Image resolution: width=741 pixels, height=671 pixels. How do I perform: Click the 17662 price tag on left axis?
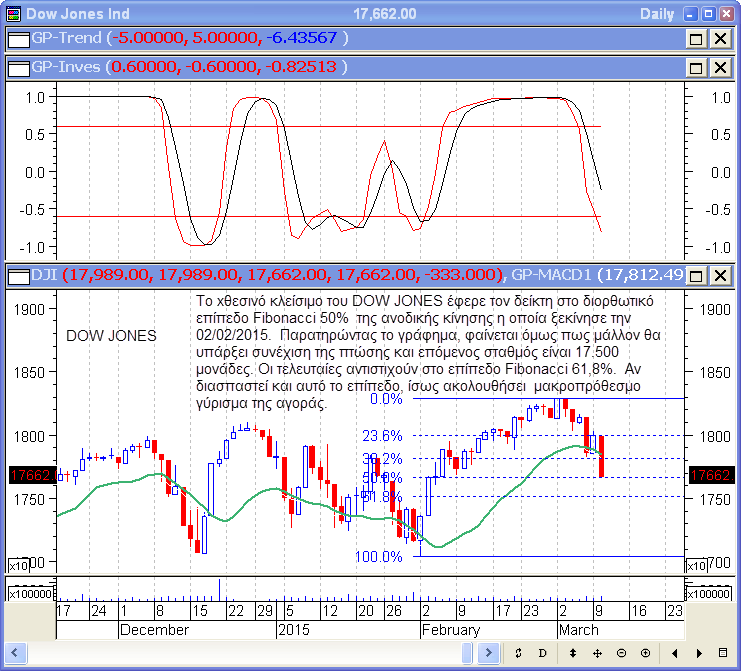[x=33, y=475]
